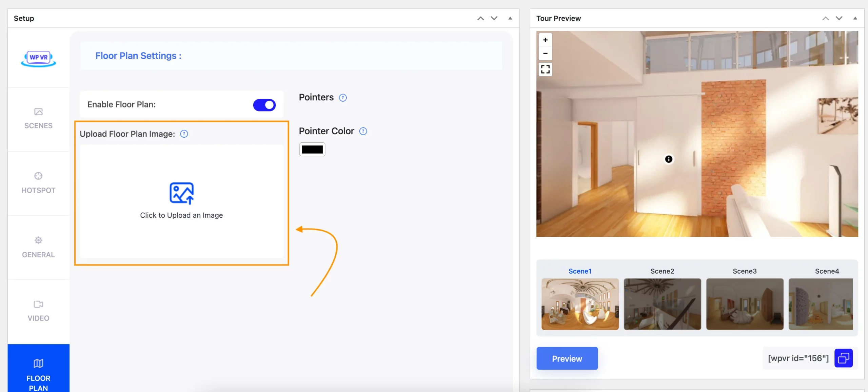
Task: Enter fullscreen in tour preview
Action: click(x=545, y=69)
